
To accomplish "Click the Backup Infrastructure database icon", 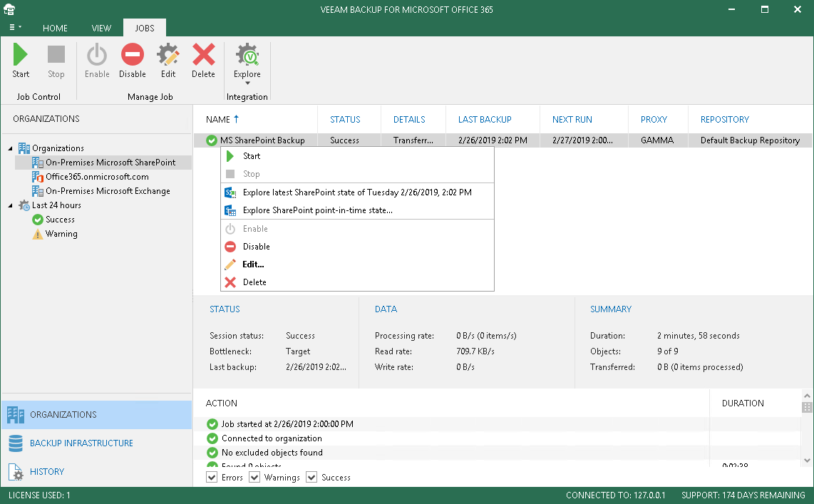I will (x=16, y=443).
